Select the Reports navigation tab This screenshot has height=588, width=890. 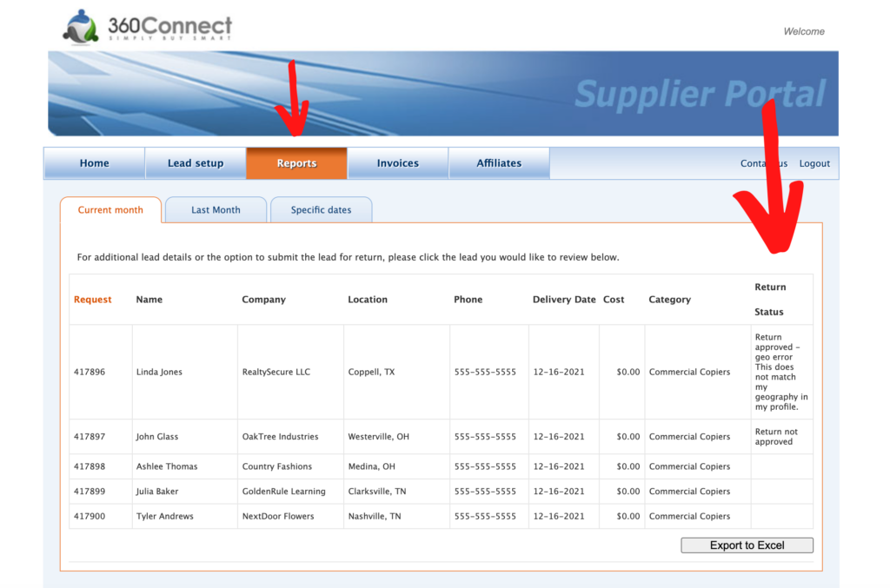coord(296,163)
